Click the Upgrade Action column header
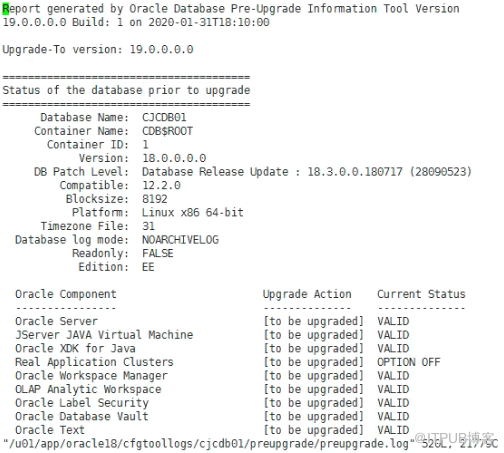This screenshot has height=453, width=504. tap(307, 294)
